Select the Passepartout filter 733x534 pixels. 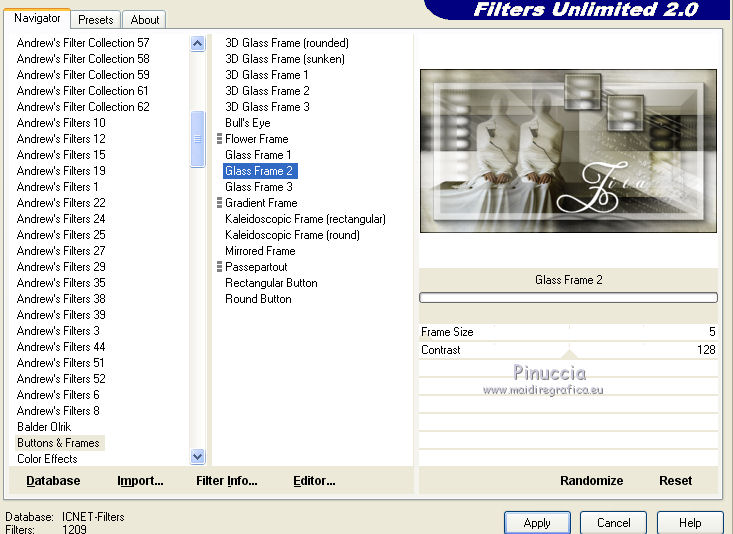pos(256,267)
